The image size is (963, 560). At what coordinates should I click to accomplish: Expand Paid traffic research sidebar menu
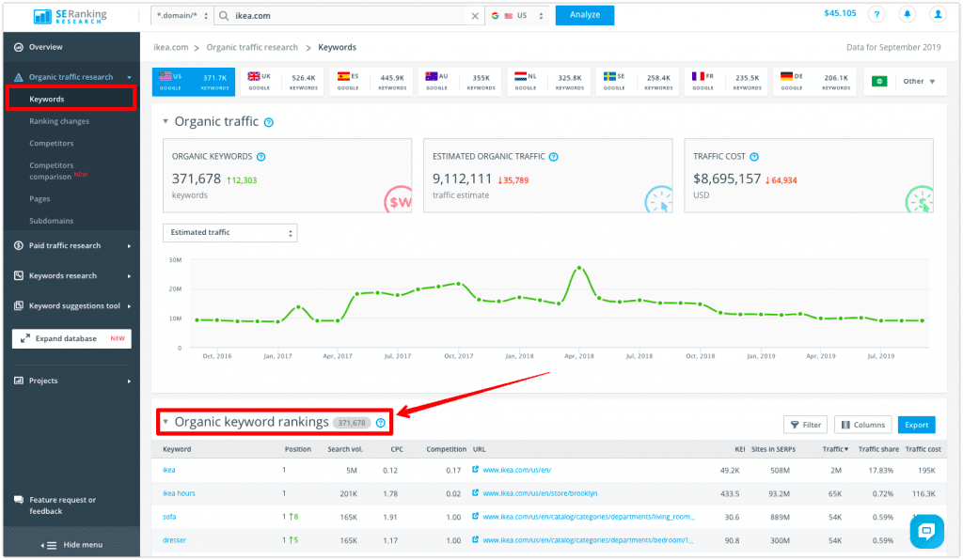(129, 246)
